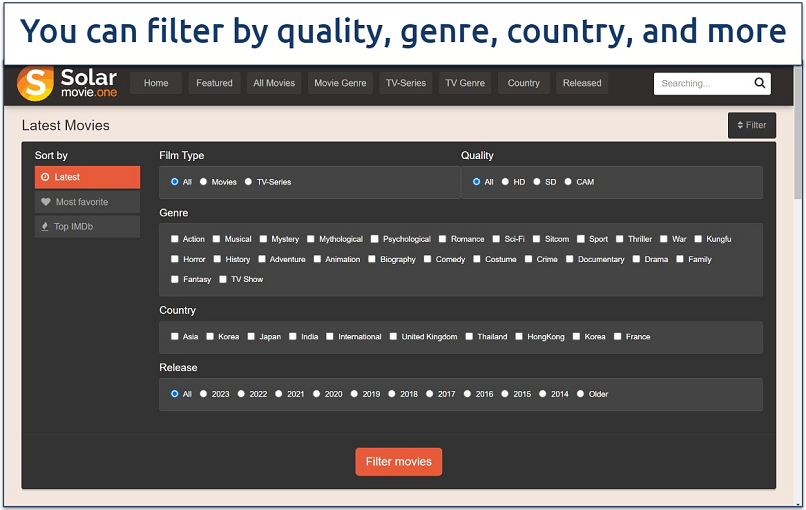The image size is (806, 510).
Task: Go to the Featured page
Action: point(214,84)
